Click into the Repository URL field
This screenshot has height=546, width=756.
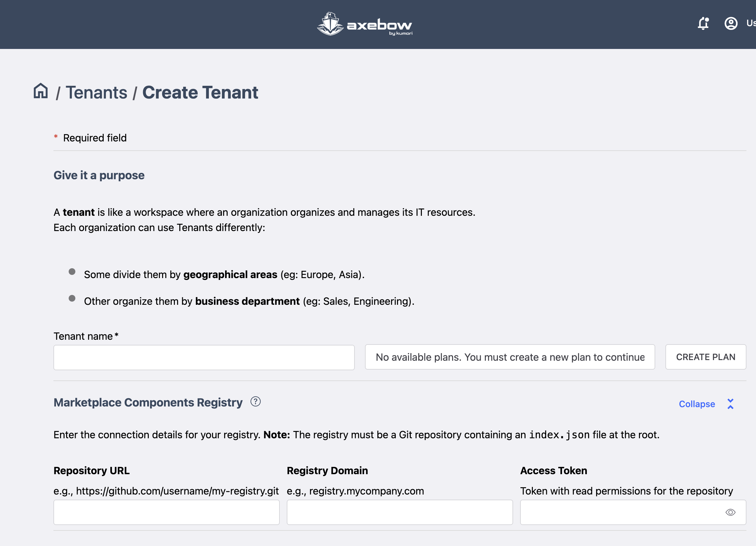click(166, 512)
